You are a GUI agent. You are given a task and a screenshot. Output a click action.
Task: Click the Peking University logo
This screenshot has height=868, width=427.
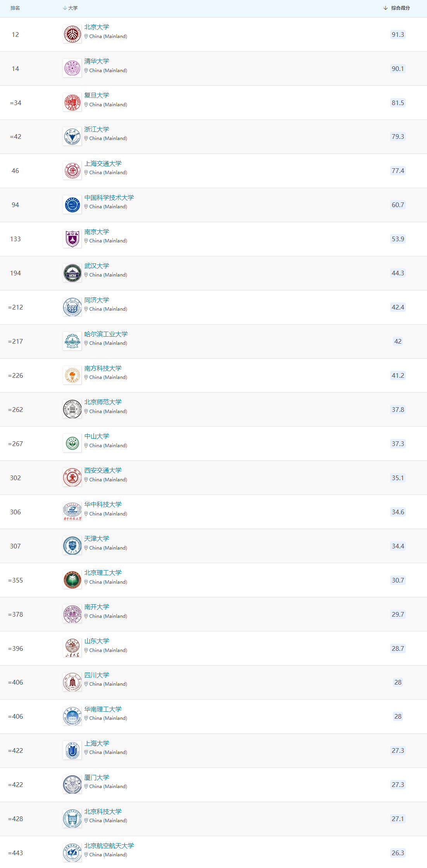[x=72, y=34]
